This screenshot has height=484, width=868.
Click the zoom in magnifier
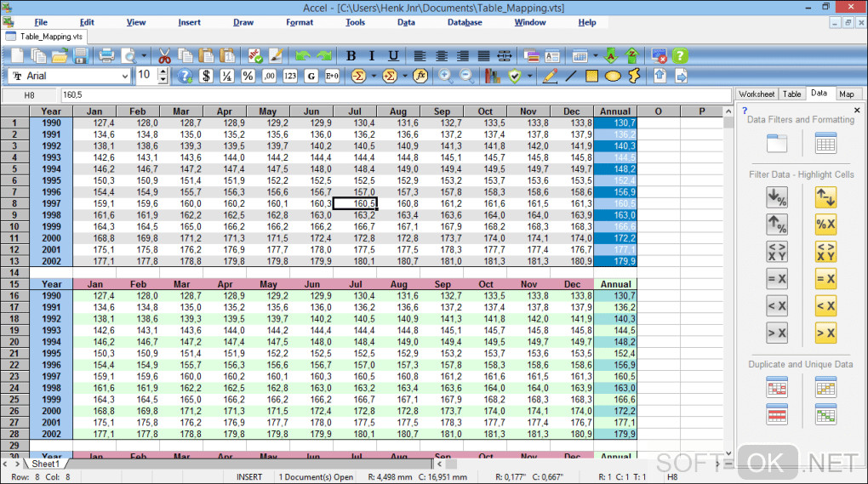[x=444, y=77]
